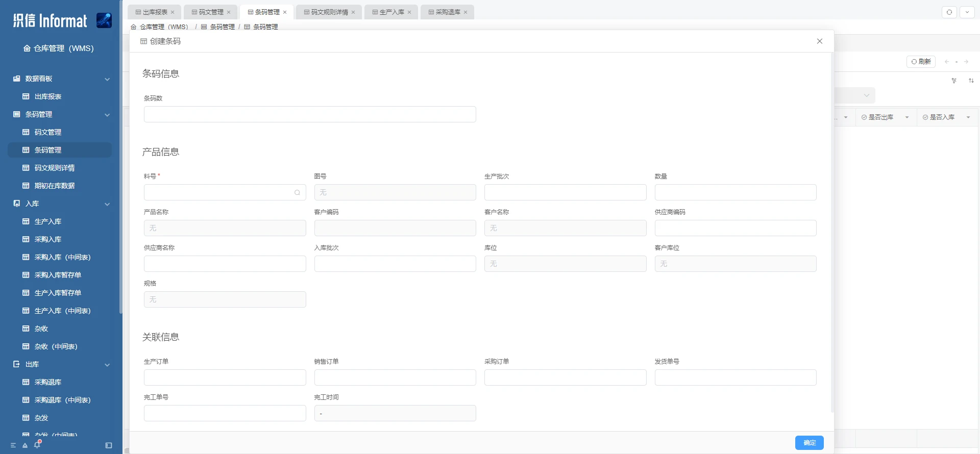Viewport: 980px width, 454px height.
Task: Open the gray select dropdown behind dialog
Action: click(855, 95)
